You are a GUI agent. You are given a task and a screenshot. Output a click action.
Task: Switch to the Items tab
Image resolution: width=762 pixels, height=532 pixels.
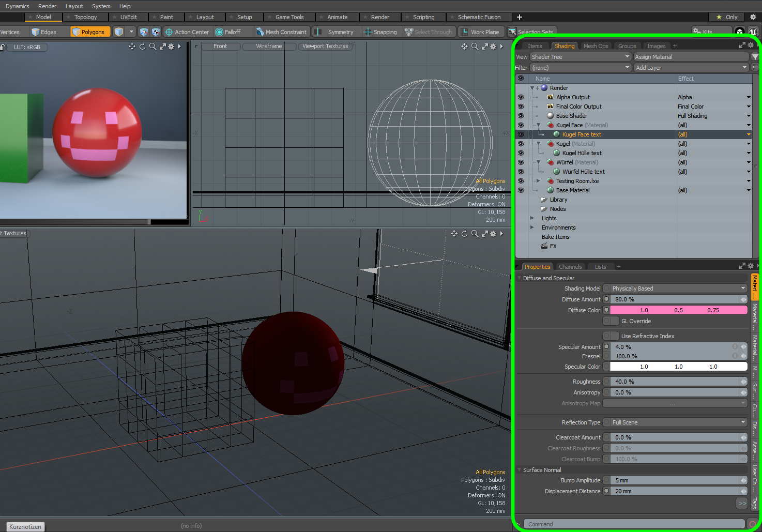point(535,46)
